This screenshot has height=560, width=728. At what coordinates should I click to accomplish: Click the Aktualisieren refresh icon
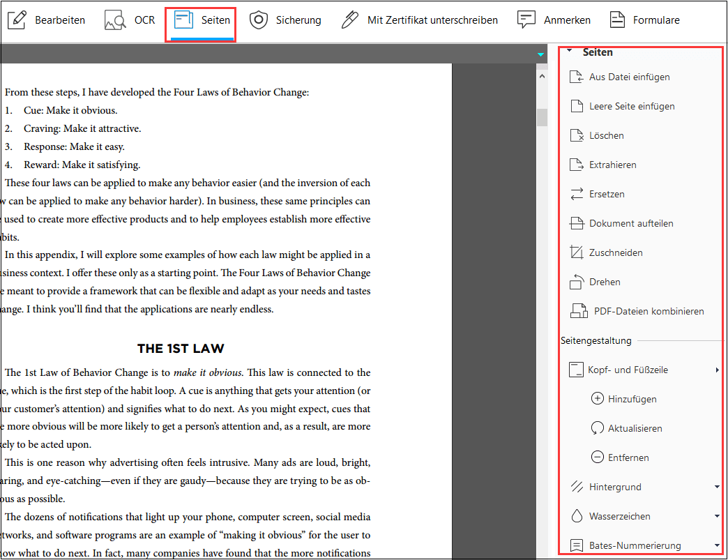point(597,428)
